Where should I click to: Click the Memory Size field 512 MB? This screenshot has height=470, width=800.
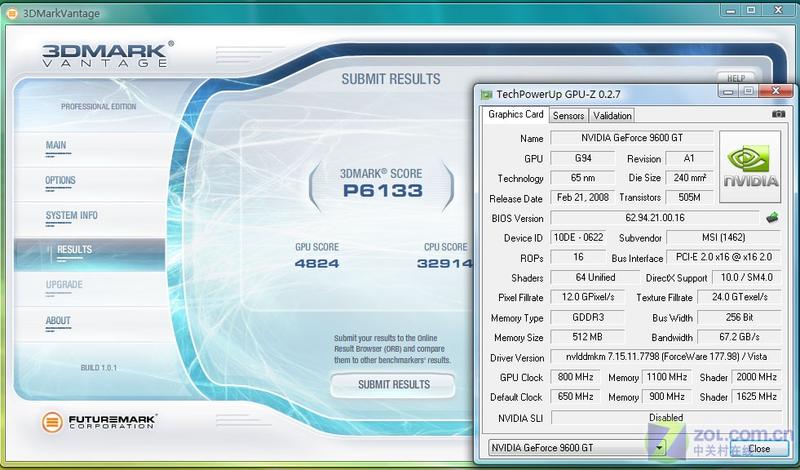point(588,337)
